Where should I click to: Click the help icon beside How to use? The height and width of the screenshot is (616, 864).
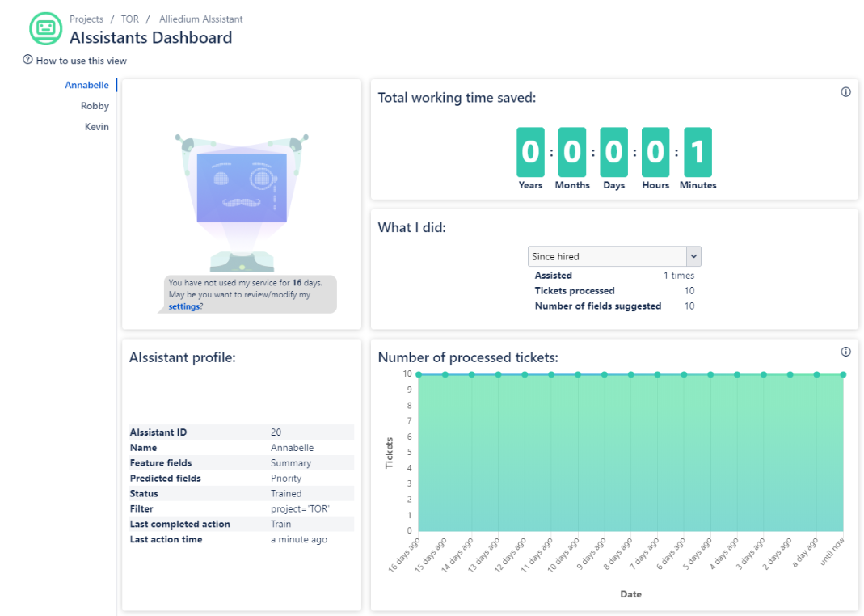pyautogui.click(x=27, y=60)
